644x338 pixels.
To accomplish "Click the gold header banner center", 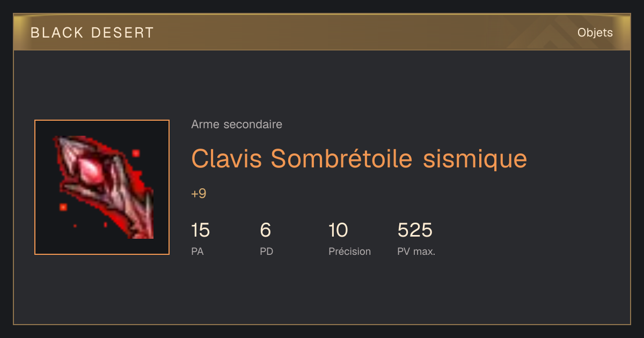I will point(322,33).
